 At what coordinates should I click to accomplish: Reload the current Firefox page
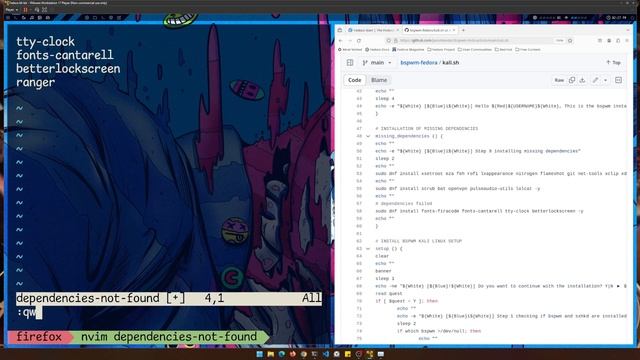[359, 40]
